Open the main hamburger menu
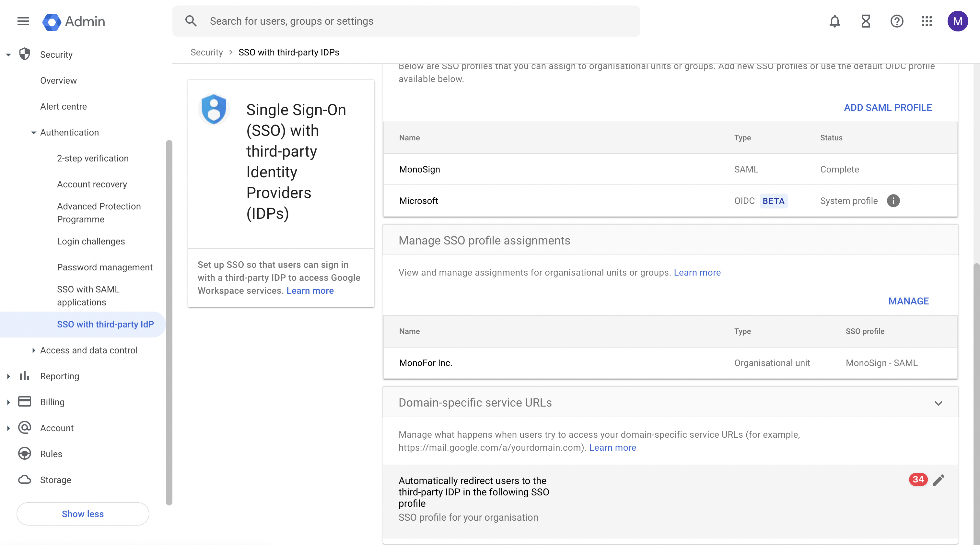Image resolution: width=980 pixels, height=545 pixels. 23,21
